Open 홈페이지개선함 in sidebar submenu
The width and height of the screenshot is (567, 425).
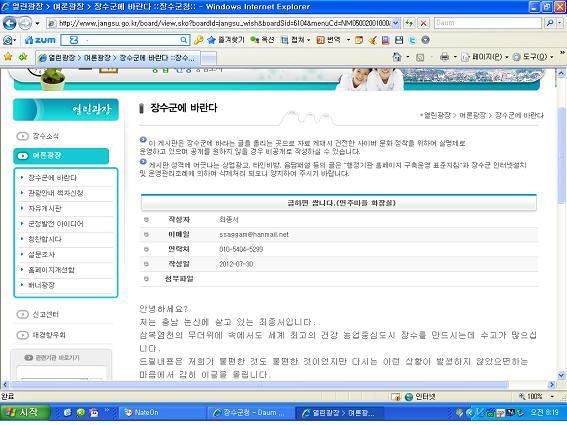[51, 270]
